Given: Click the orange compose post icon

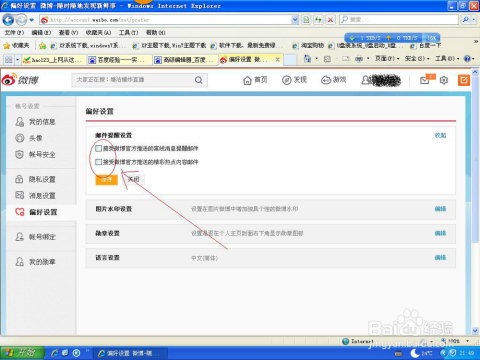Looking at the screenshot, I should click(464, 80).
